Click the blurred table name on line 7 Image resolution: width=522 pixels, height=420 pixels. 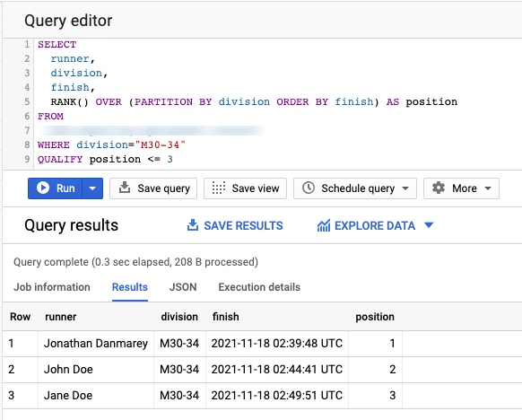coord(152,130)
